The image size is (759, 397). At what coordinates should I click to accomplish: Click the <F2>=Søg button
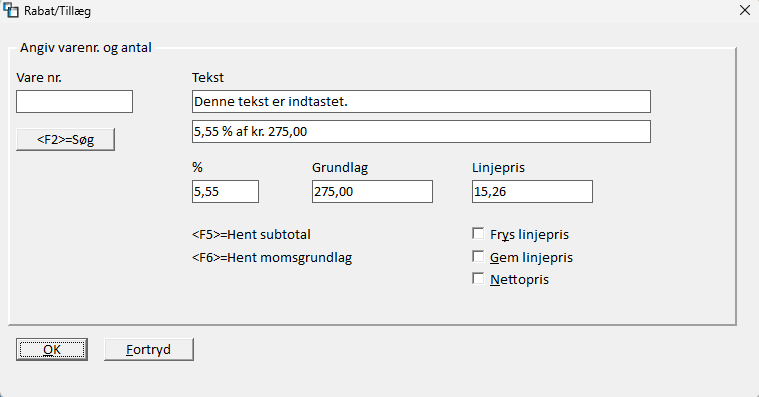65,139
